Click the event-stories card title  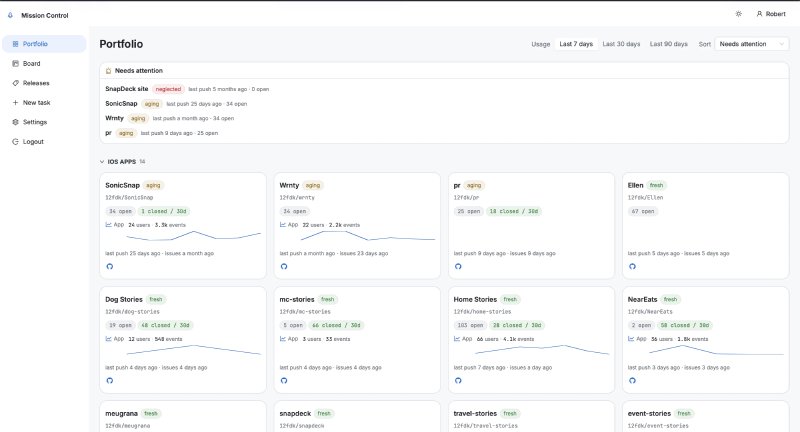click(x=649, y=414)
